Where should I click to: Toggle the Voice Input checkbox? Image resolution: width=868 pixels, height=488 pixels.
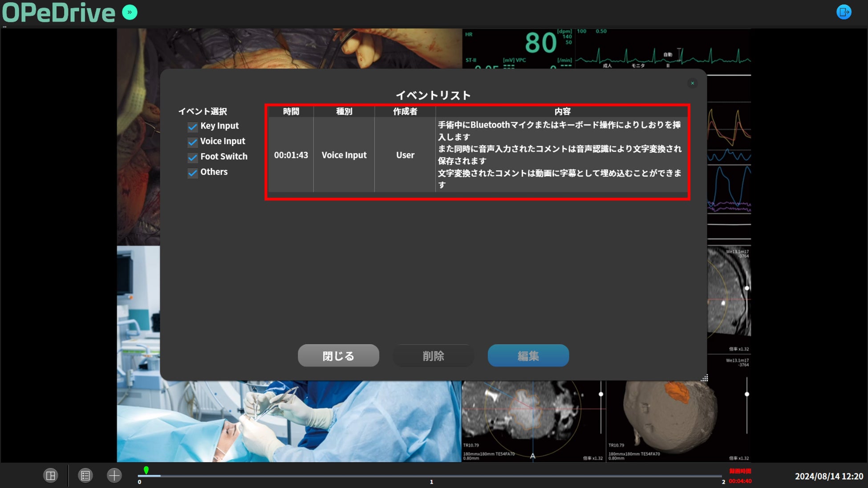(x=192, y=142)
